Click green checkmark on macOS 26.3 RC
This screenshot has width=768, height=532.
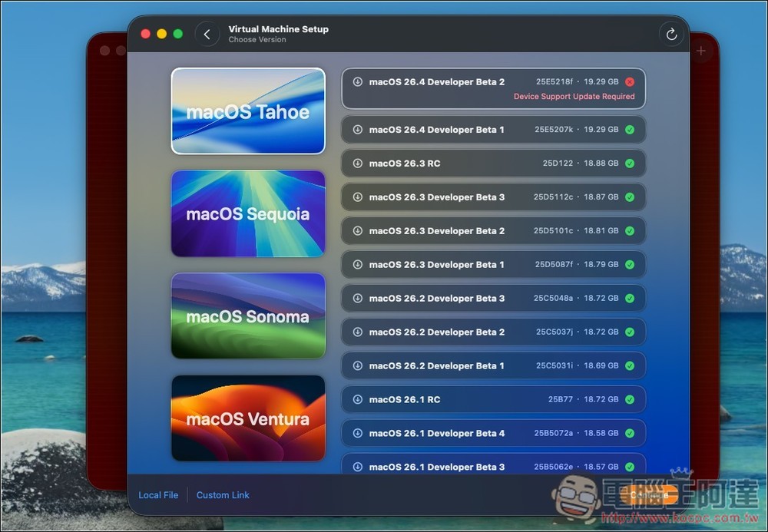click(x=631, y=163)
